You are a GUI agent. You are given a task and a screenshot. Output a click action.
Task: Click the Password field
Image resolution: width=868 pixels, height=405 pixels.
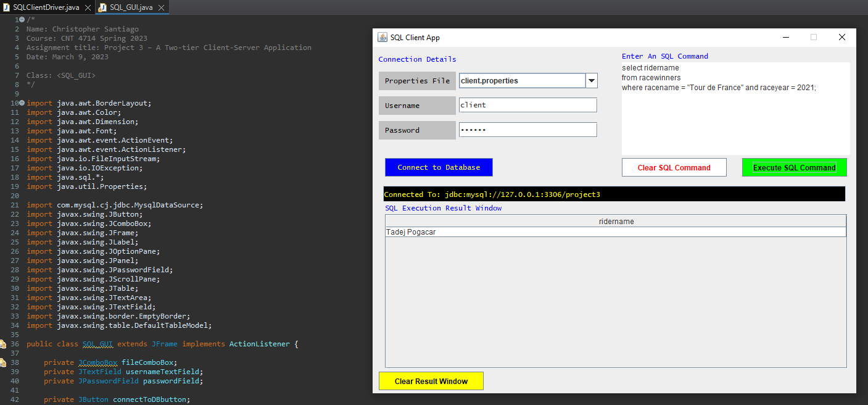527,130
